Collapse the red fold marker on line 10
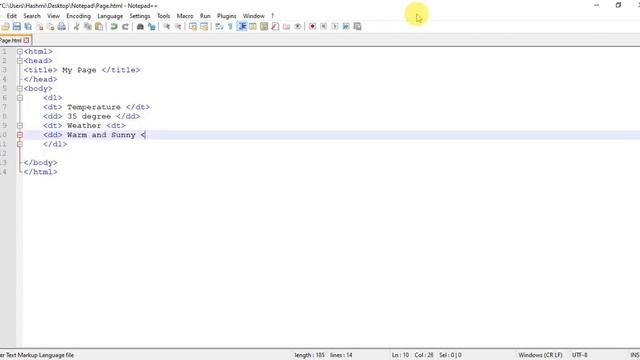Image resolution: width=640 pixels, height=360 pixels. click(20, 135)
